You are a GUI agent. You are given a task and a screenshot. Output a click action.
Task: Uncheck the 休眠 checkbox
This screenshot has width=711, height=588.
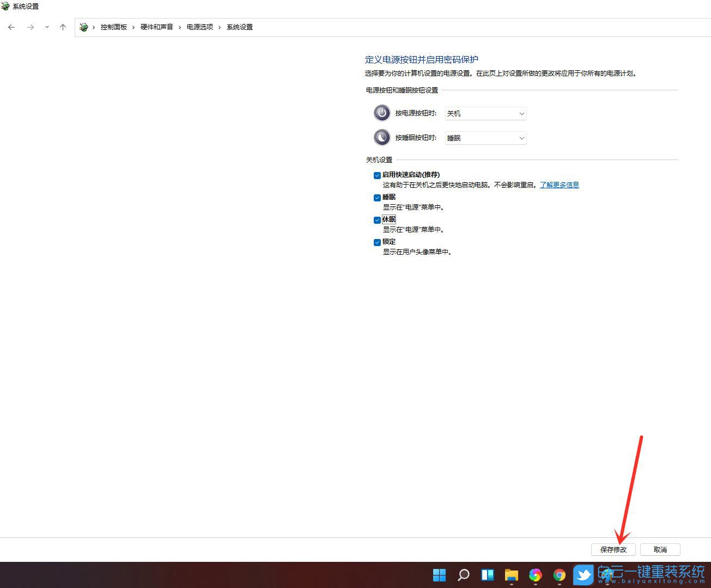(x=377, y=220)
